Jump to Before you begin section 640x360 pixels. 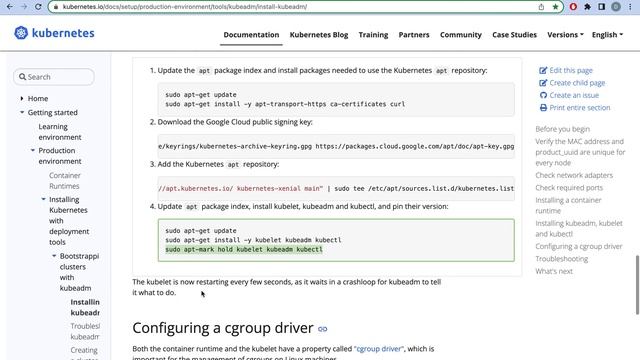[562, 129]
